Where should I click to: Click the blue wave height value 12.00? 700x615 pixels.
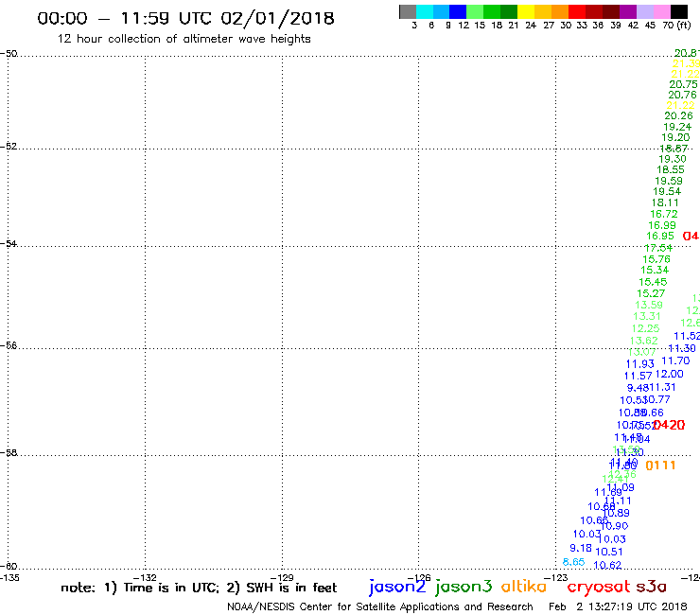click(669, 375)
